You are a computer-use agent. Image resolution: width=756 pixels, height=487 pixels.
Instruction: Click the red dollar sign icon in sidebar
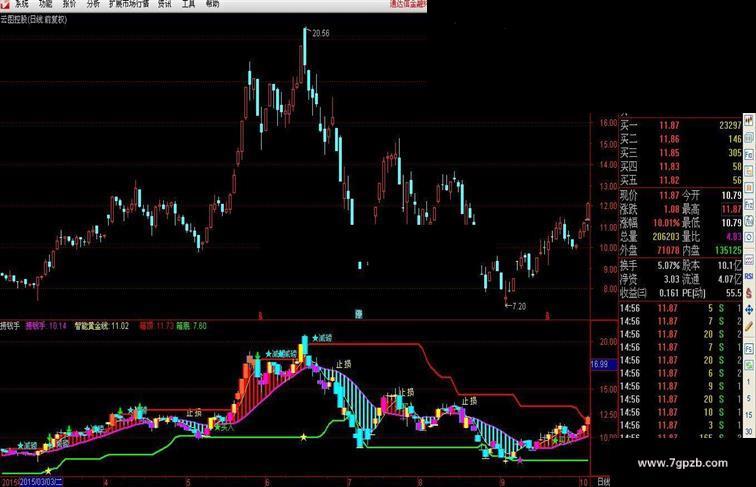(x=749, y=293)
